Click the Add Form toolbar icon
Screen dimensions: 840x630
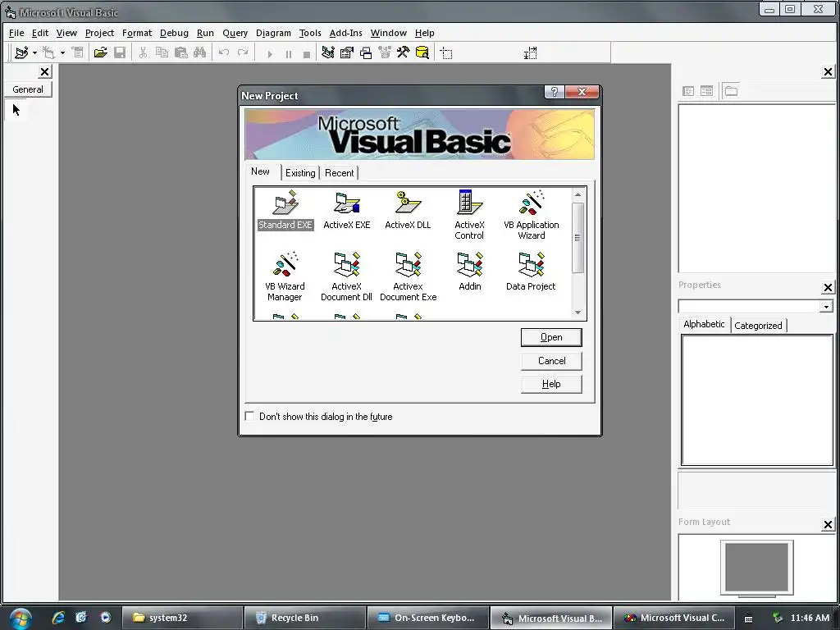click(x=48, y=52)
